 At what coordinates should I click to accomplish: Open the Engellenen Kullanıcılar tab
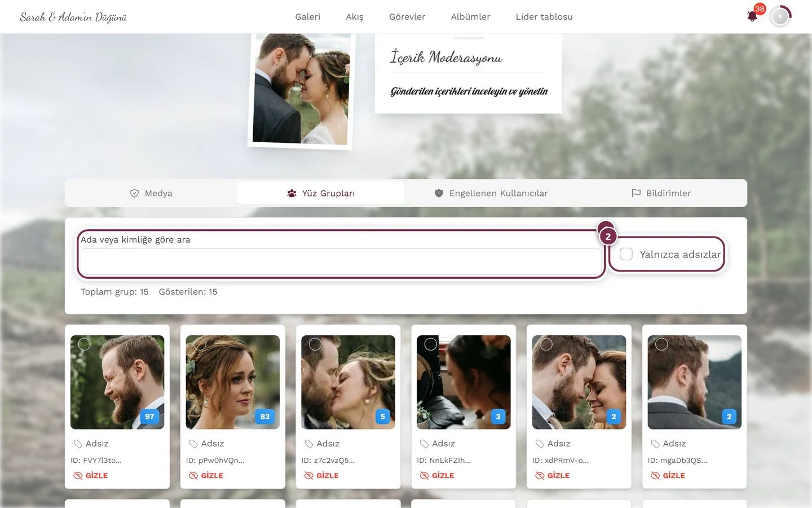[x=491, y=193]
